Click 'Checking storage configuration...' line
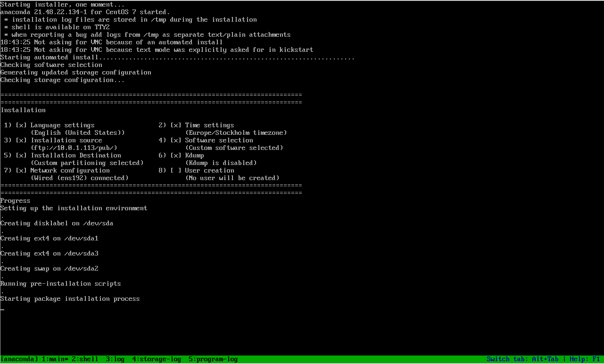The height and width of the screenshot is (364, 604). [x=62, y=80]
